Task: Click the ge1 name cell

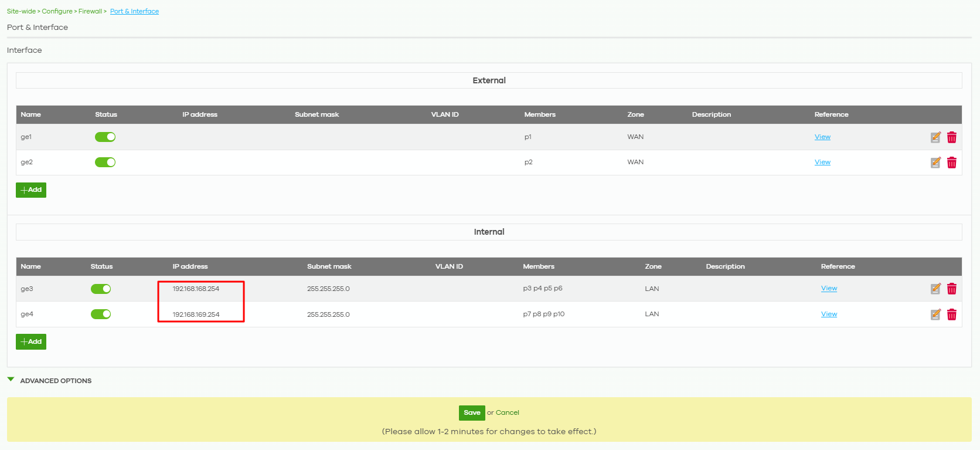Action: click(x=26, y=137)
